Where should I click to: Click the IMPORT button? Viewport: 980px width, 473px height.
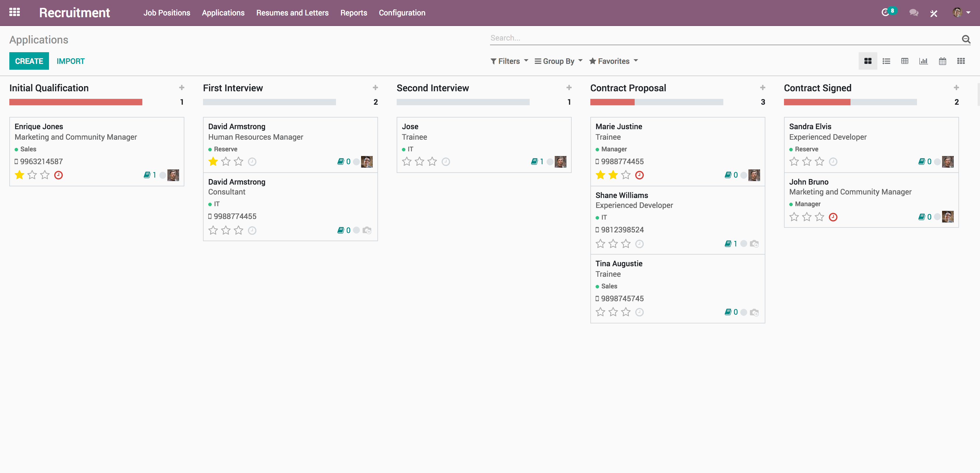click(x=71, y=61)
